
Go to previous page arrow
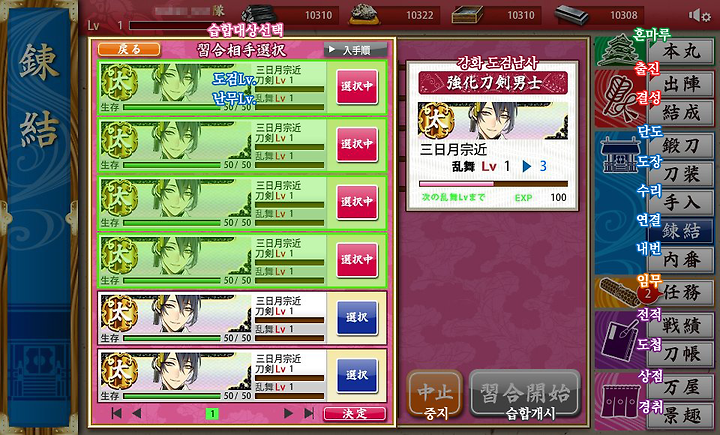(x=137, y=413)
